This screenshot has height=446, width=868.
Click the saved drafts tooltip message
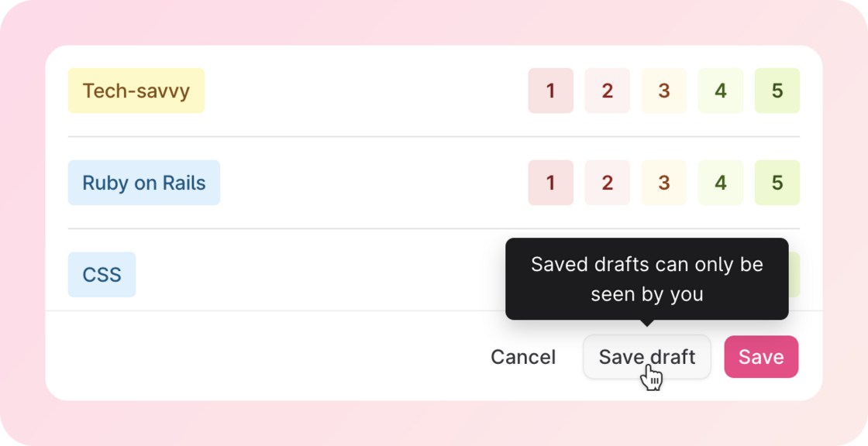point(646,279)
